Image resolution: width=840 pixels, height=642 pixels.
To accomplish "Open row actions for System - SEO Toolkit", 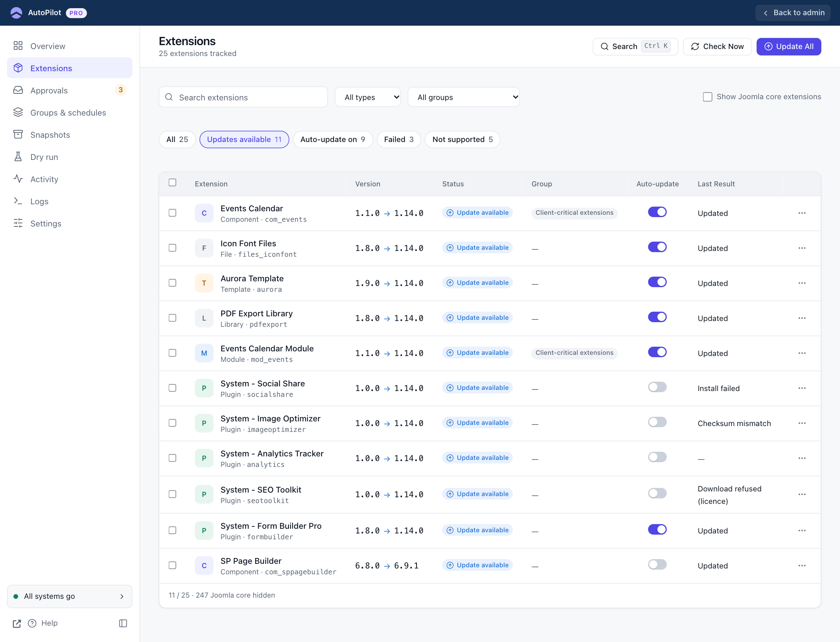I will (x=802, y=495).
